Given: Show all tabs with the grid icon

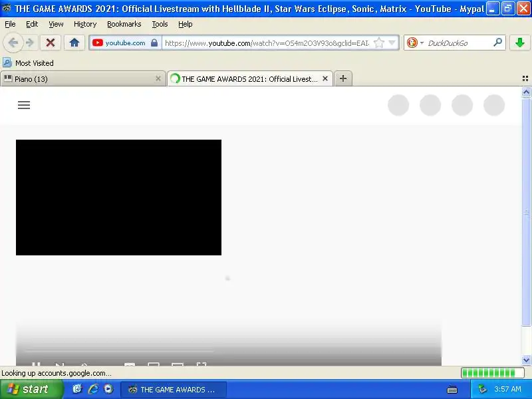Looking at the screenshot, I should [x=525, y=78].
